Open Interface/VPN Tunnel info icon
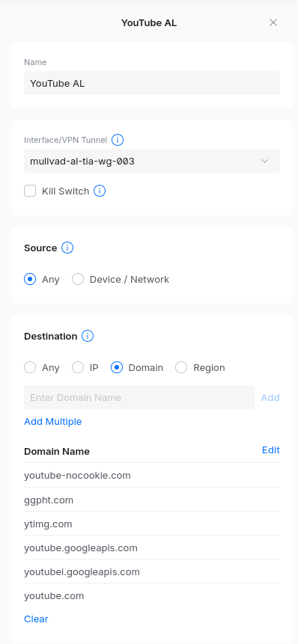The image size is (298, 644). tap(118, 140)
